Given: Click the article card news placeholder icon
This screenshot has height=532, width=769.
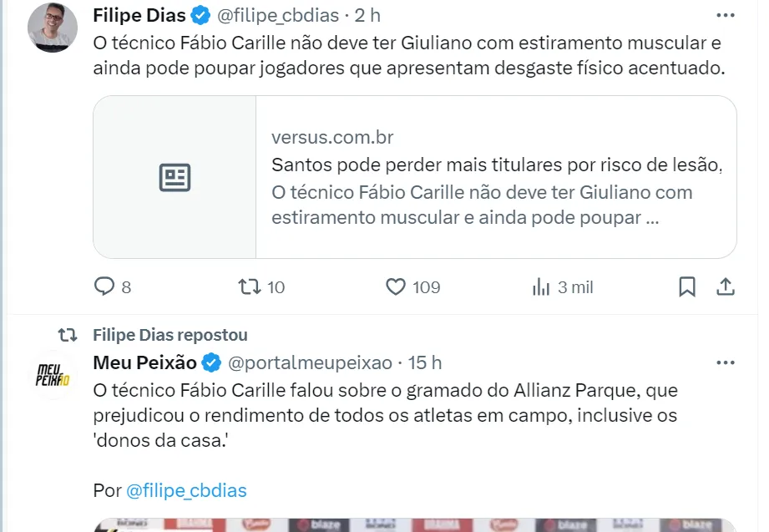Looking at the screenshot, I should pos(175,177).
